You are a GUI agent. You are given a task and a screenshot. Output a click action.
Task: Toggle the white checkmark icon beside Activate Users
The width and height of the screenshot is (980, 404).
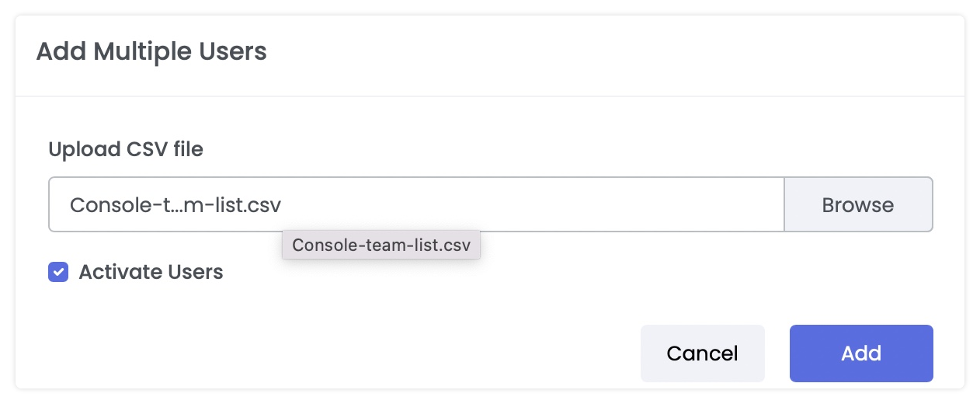(58, 272)
